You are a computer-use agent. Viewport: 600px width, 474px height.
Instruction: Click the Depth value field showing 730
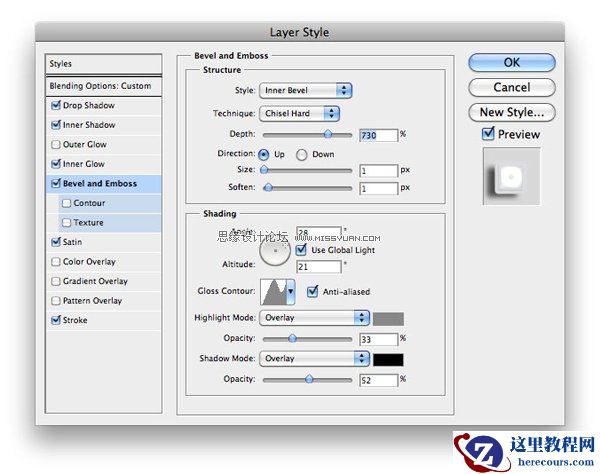click(379, 135)
